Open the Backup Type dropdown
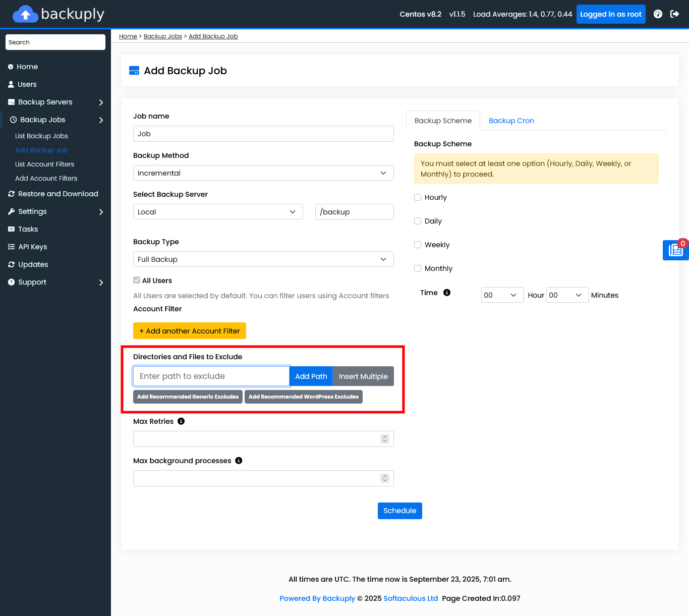The image size is (689, 616). click(263, 259)
